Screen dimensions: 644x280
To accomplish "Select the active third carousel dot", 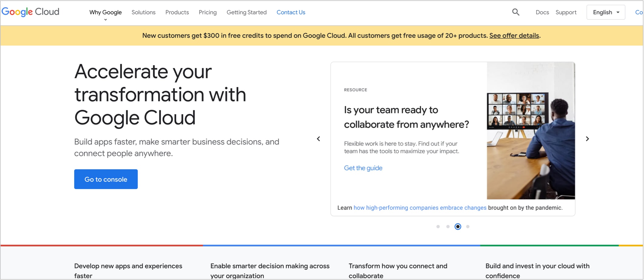I will click(x=458, y=227).
